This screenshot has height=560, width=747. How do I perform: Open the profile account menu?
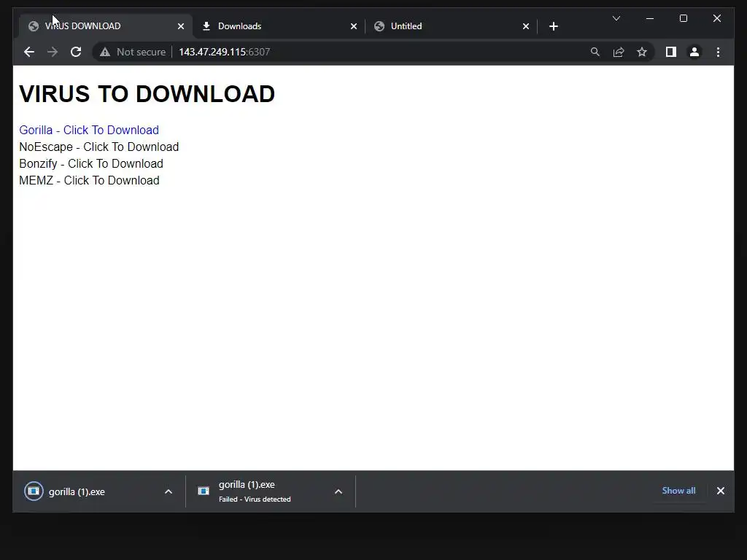694,52
